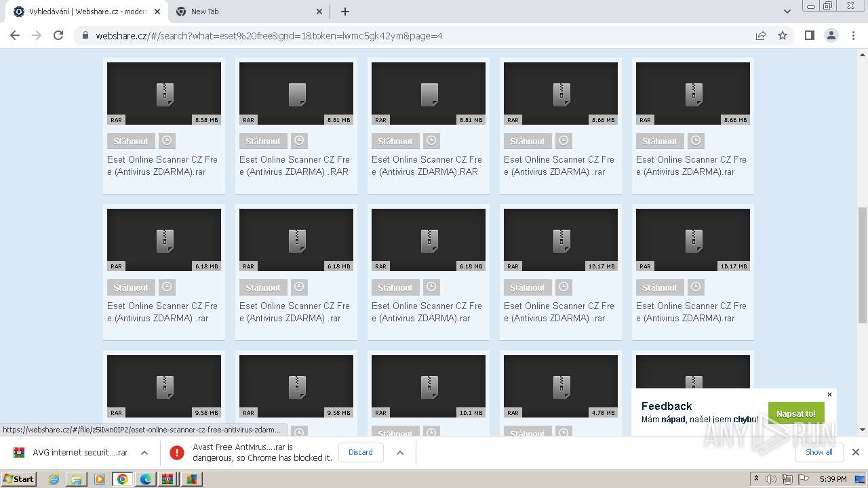
Task: Click Stáhnout for the 8.58 MB file
Action: click(131, 141)
